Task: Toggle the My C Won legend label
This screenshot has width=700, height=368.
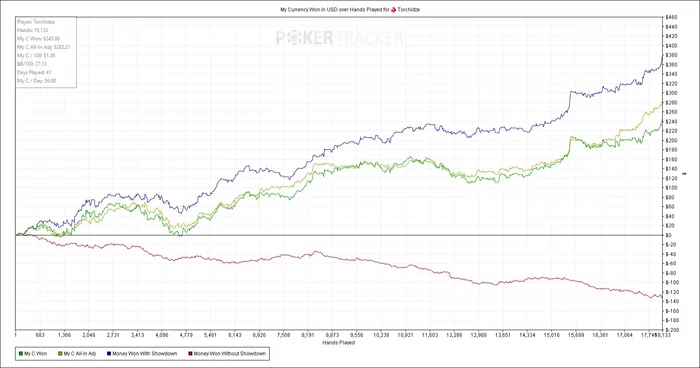Action: point(35,354)
